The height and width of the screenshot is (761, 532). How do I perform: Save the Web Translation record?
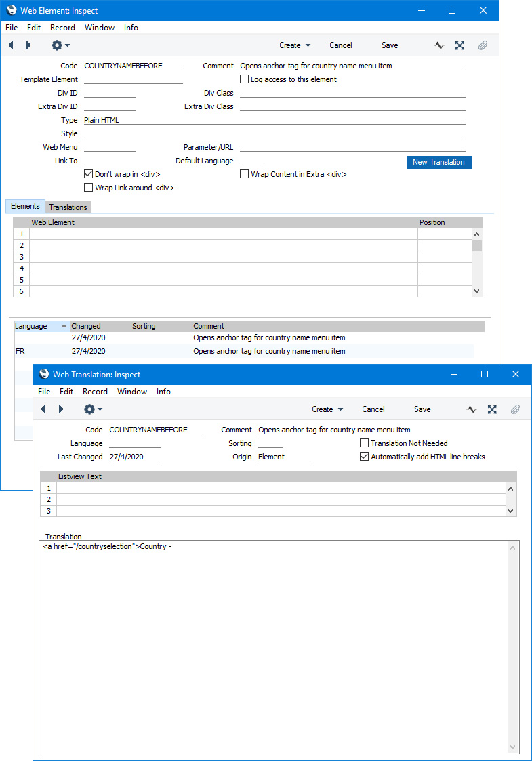click(x=422, y=409)
